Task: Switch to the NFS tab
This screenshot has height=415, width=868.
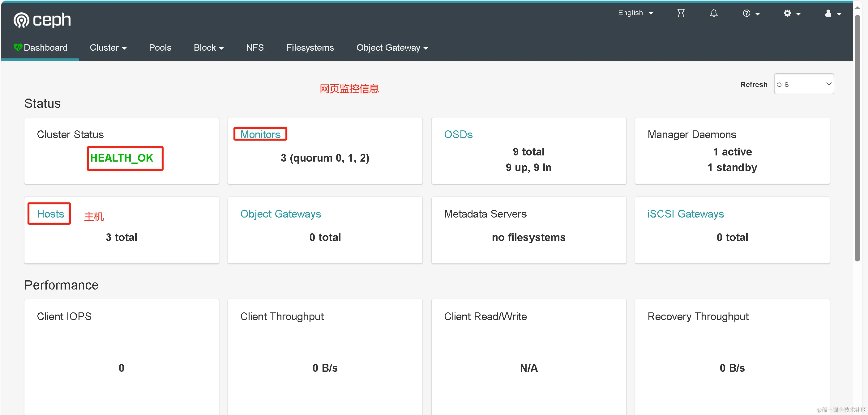Action: 255,48
